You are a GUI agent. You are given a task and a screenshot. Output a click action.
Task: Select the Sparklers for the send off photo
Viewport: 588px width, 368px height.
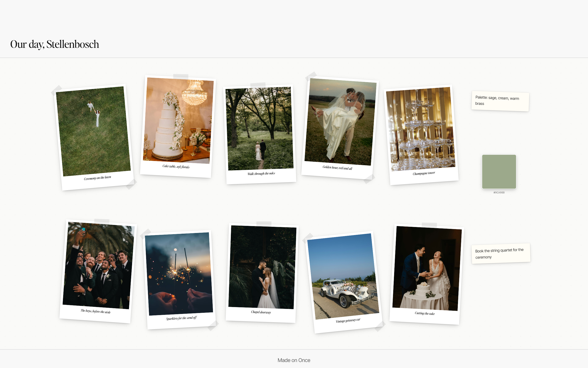[x=179, y=274]
